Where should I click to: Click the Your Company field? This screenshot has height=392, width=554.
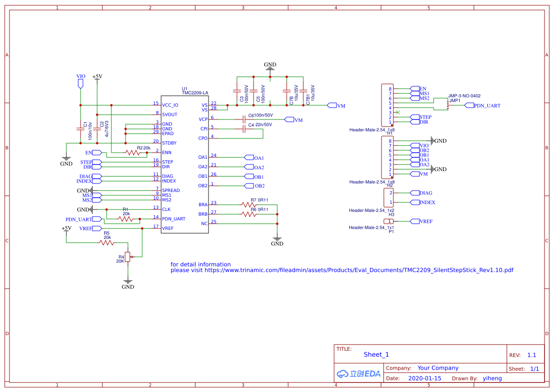(x=438, y=368)
